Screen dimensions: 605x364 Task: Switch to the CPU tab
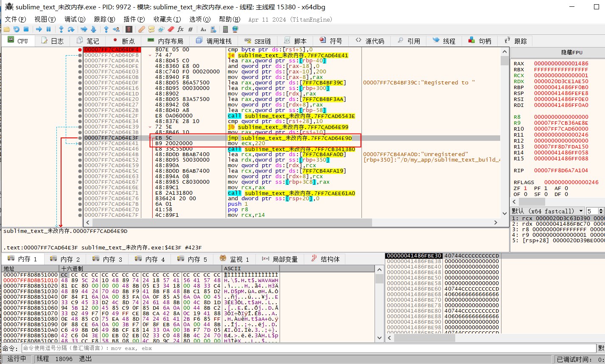pyautogui.click(x=18, y=41)
